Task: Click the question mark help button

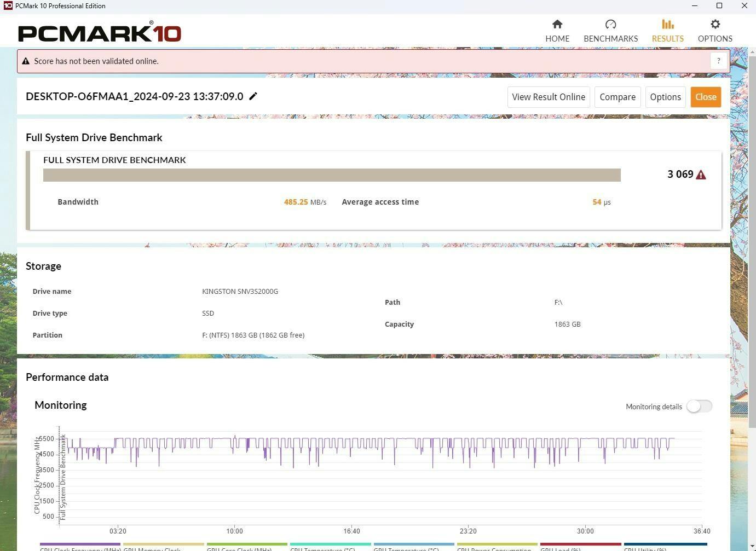Action: [x=719, y=61]
